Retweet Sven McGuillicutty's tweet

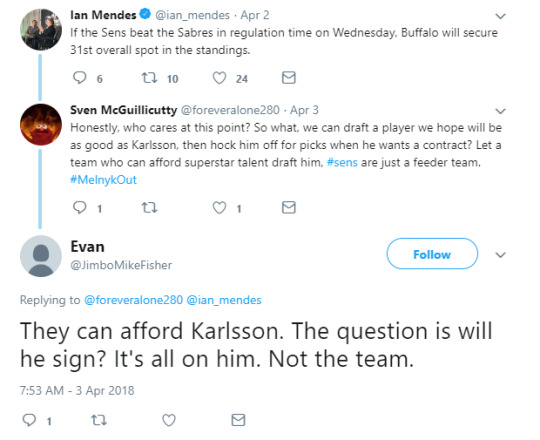point(149,208)
